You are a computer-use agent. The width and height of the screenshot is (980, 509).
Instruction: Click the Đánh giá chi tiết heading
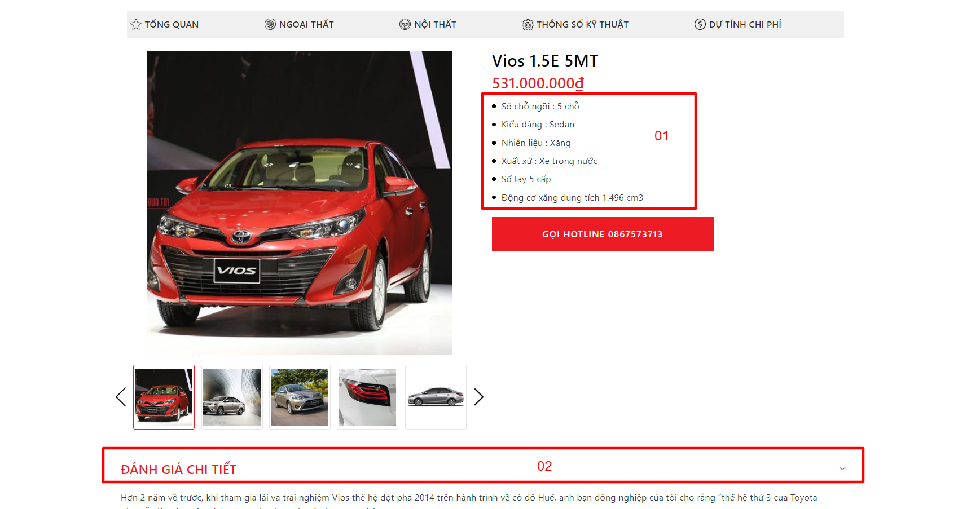[178, 470]
